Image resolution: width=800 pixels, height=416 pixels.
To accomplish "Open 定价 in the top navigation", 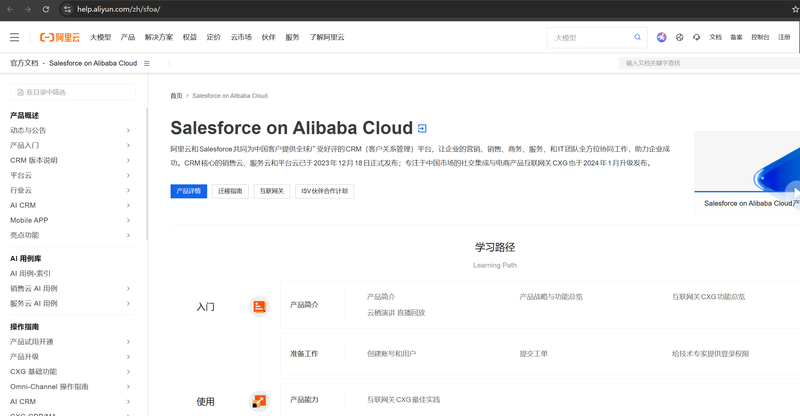I will [213, 37].
